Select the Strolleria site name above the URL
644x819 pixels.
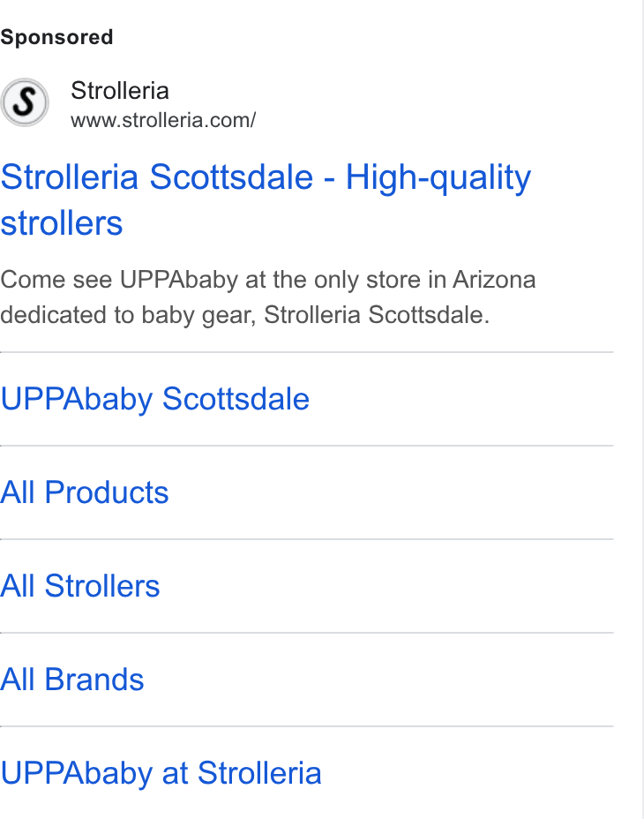120,90
